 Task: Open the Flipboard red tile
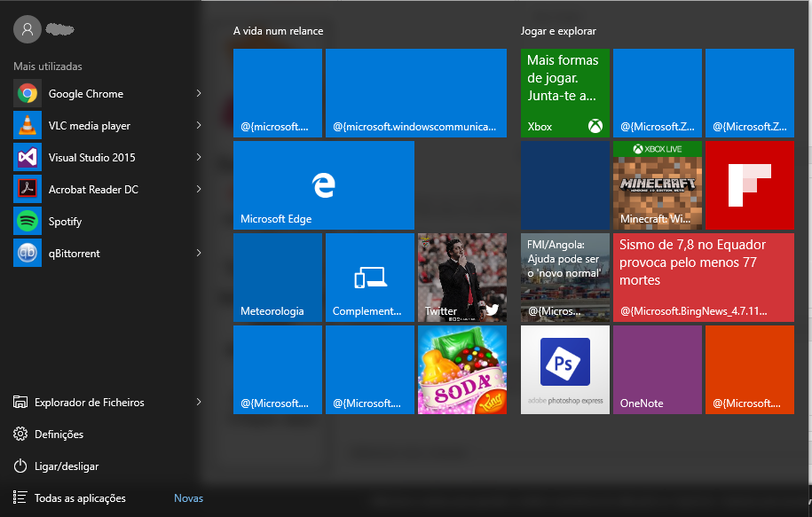tap(750, 185)
